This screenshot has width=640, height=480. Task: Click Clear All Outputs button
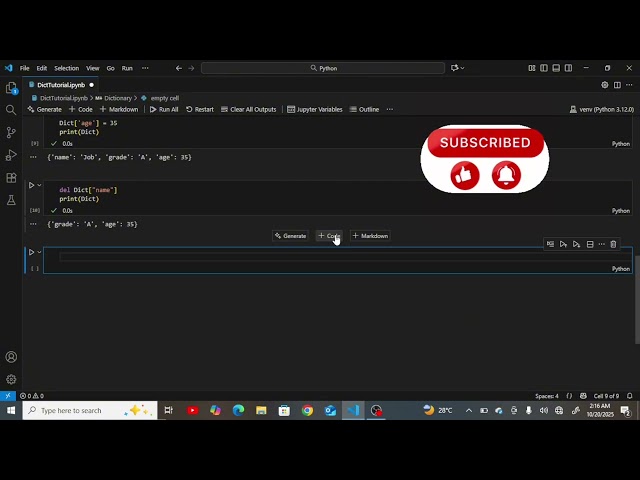point(248,109)
